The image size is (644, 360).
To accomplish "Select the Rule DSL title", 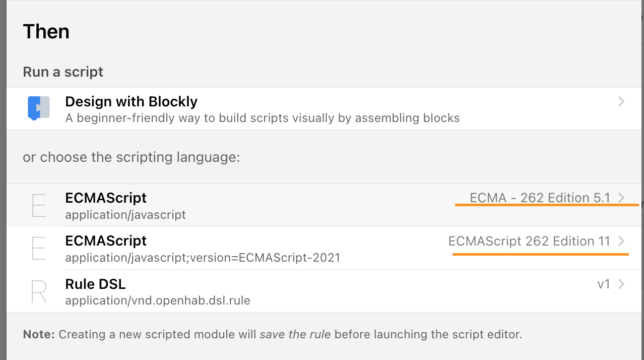I will click(x=95, y=284).
